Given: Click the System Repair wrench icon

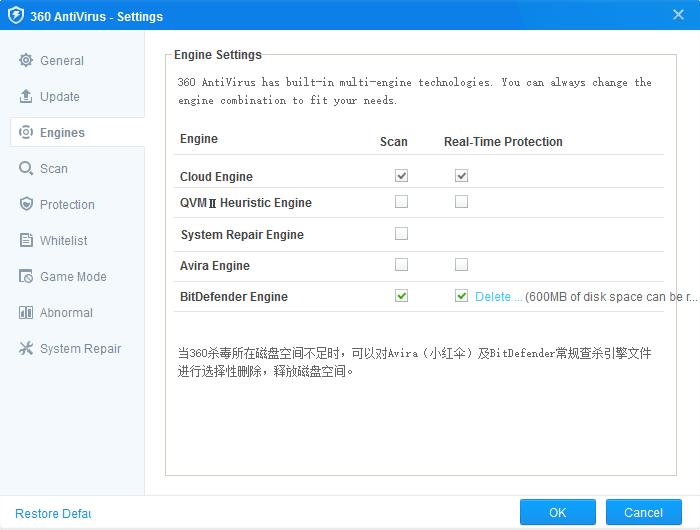Looking at the screenshot, I should tap(26, 349).
